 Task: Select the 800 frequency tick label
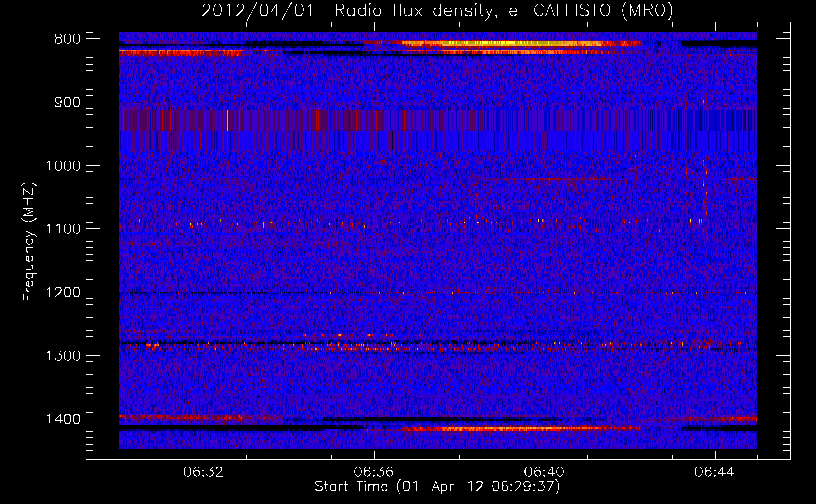point(67,39)
